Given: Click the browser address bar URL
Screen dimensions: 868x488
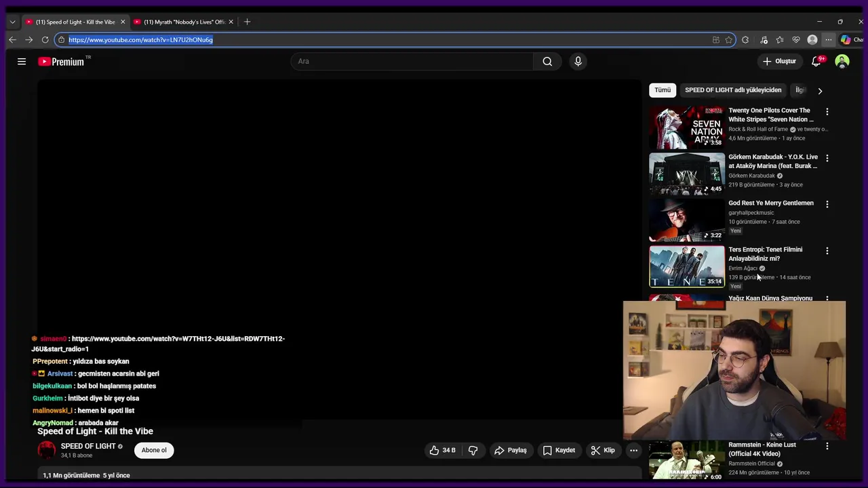Looking at the screenshot, I should coord(141,40).
